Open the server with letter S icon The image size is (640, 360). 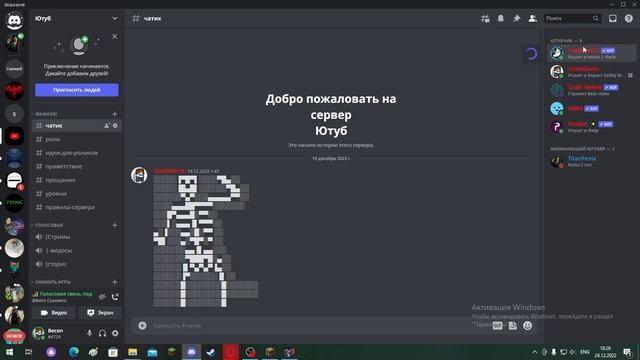pos(14,114)
